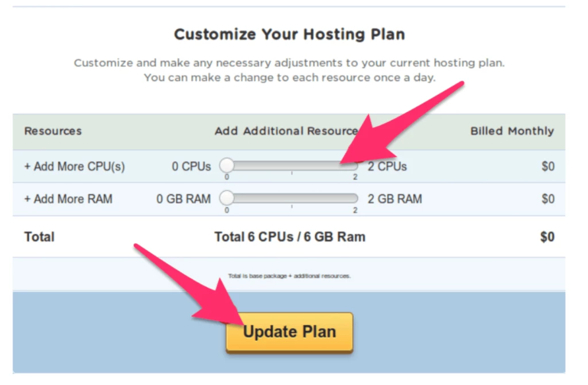Click the '0 CPUs' minimum label
Screen dimensions: 588x385
(x=191, y=166)
